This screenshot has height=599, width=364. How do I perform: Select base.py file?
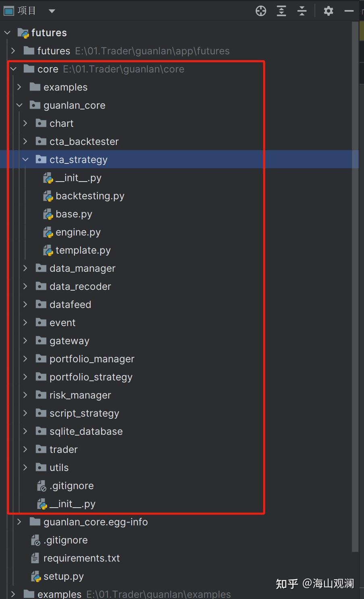coord(74,214)
